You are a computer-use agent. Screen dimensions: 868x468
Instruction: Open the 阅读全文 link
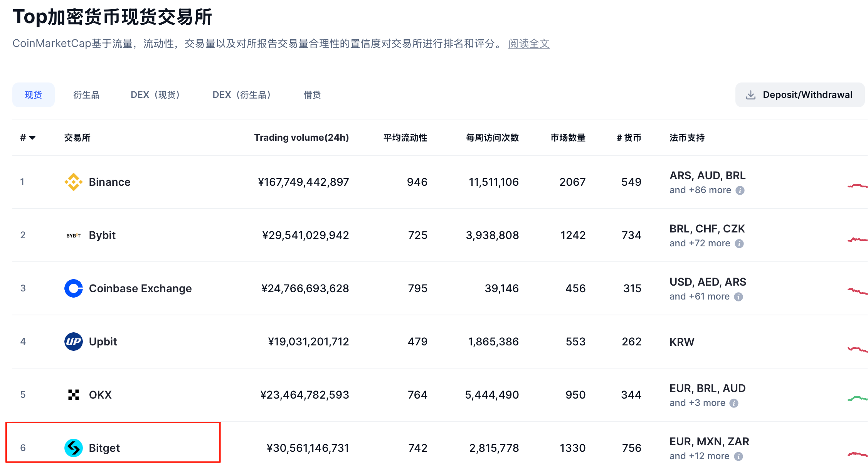click(x=529, y=44)
